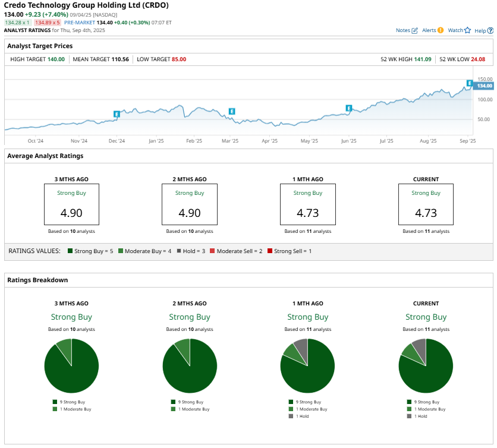This screenshot has height=448, width=497.
Task: Click the dark green Strong Buy = 5 swatch
Action: click(x=70, y=251)
